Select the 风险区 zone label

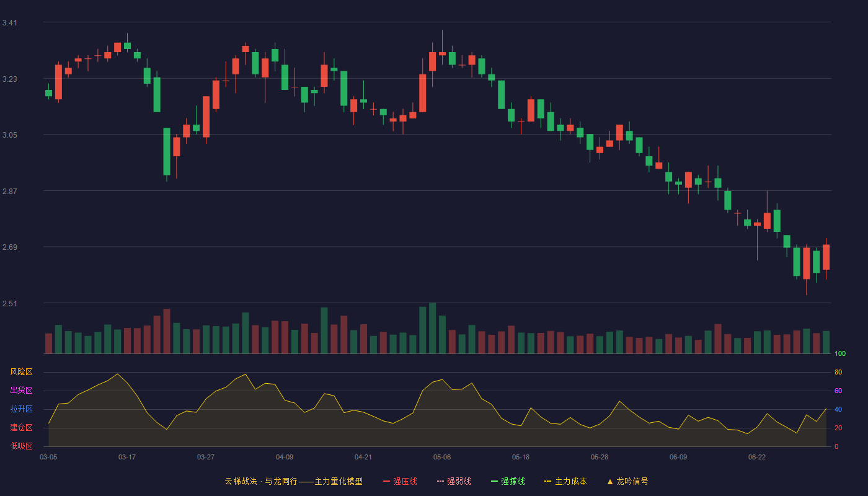(x=21, y=372)
